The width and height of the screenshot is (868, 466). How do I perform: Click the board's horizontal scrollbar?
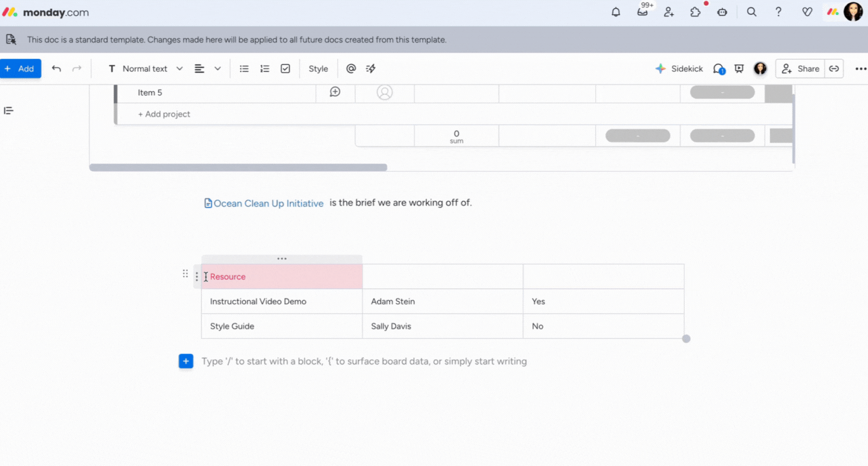tap(238, 167)
